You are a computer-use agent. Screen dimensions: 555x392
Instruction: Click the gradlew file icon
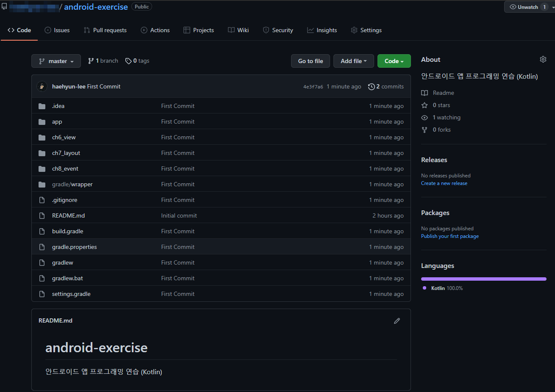[x=42, y=262]
